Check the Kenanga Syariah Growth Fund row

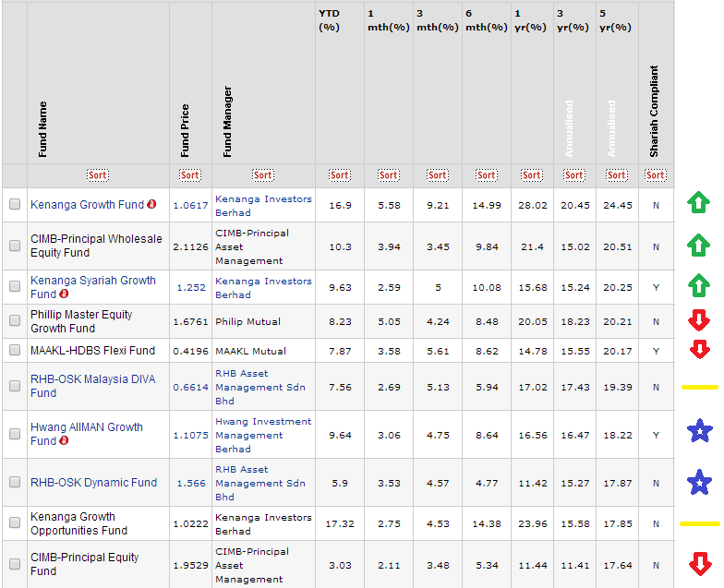point(15,286)
